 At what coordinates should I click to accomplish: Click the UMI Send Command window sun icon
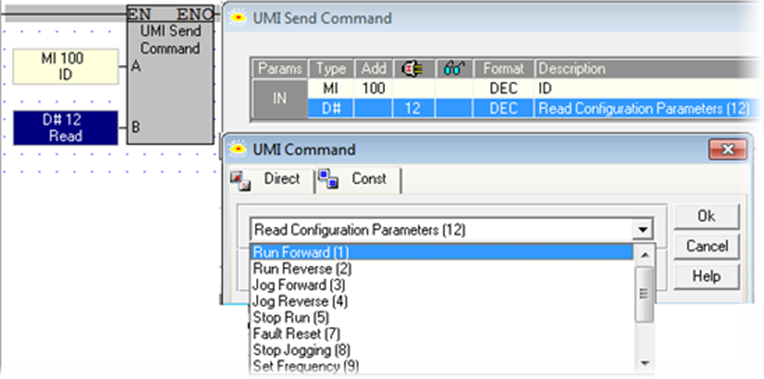(x=237, y=19)
